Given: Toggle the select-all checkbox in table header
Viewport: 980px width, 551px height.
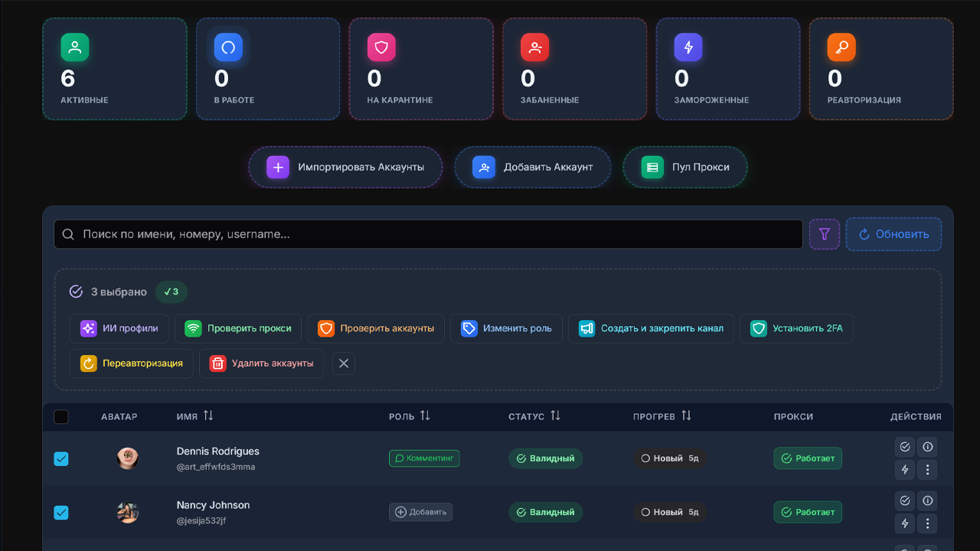Looking at the screenshot, I should [x=61, y=417].
